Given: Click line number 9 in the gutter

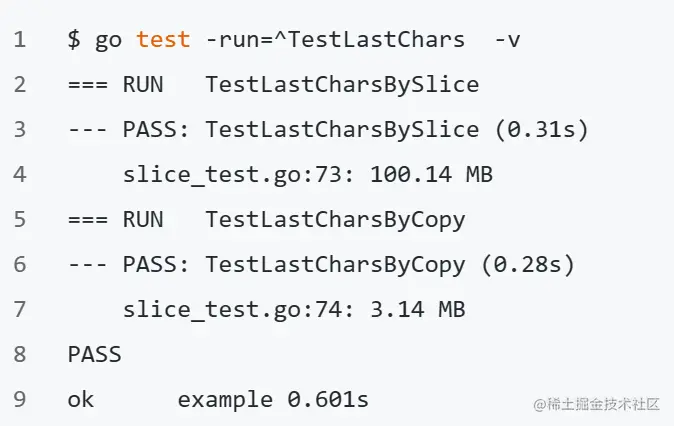Looking at the screenshot, I should pos(20,400).
